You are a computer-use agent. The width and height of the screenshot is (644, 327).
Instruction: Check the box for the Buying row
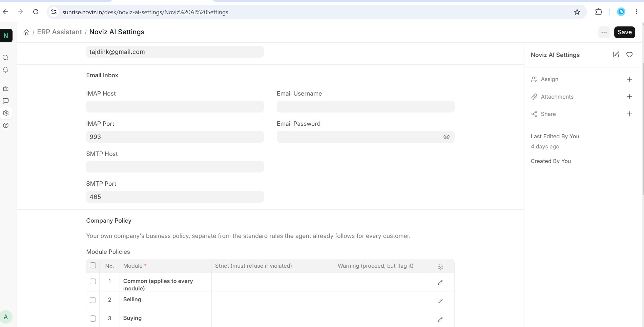pos(93,319)
